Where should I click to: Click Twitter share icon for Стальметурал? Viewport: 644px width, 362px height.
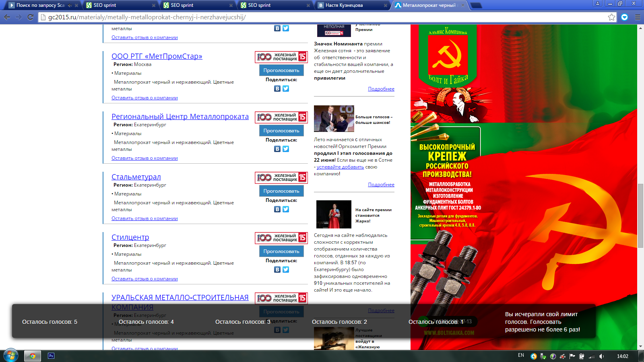coord(286,209)
